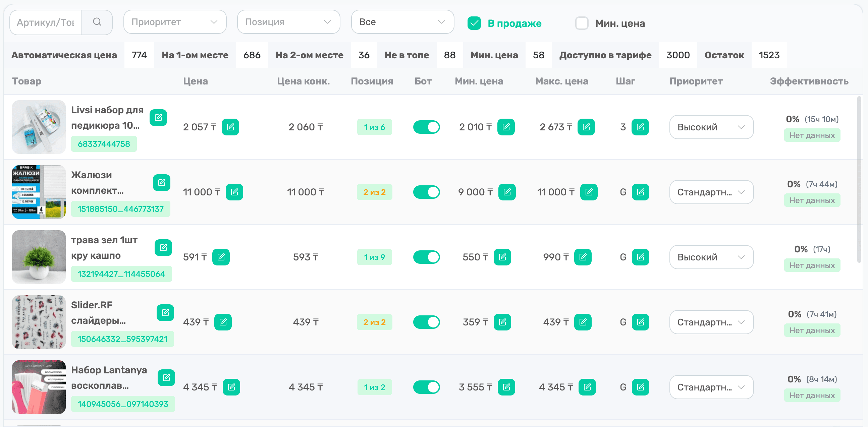Open the Приоритет filter dropdown
The height and width of the screenshot is (427, 868).
click(174, 22)
